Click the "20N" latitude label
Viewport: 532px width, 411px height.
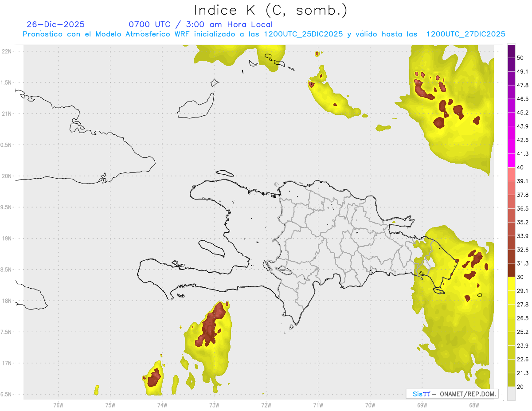[x=6, y=176]
